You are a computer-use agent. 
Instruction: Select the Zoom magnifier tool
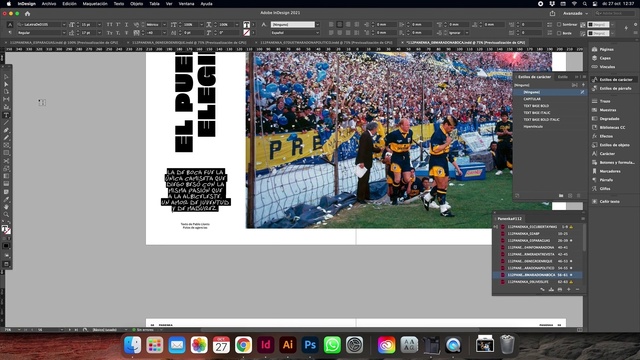6,214
